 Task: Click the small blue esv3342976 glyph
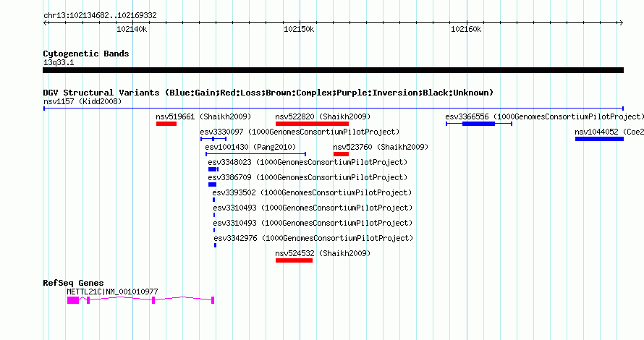coord(215,245)
